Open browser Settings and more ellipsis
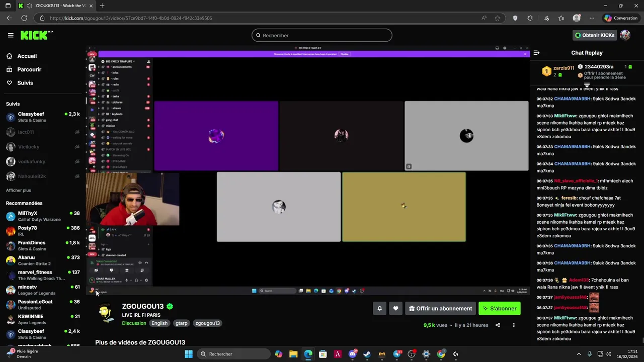Screen dimensions: 644x362 pos(592,18)
